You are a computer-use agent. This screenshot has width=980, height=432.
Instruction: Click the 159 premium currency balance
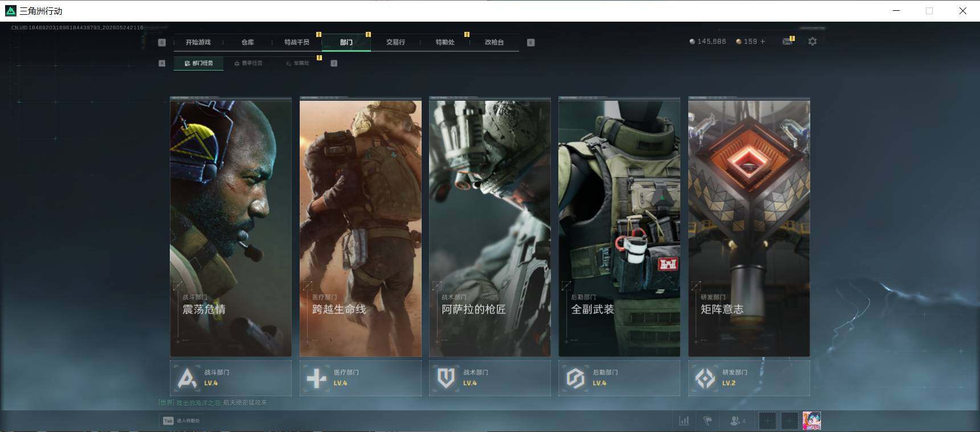(x=750, y=42)
